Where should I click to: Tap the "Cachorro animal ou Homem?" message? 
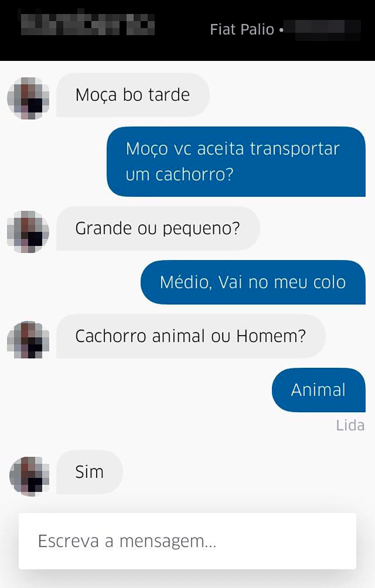coord(190,336)
